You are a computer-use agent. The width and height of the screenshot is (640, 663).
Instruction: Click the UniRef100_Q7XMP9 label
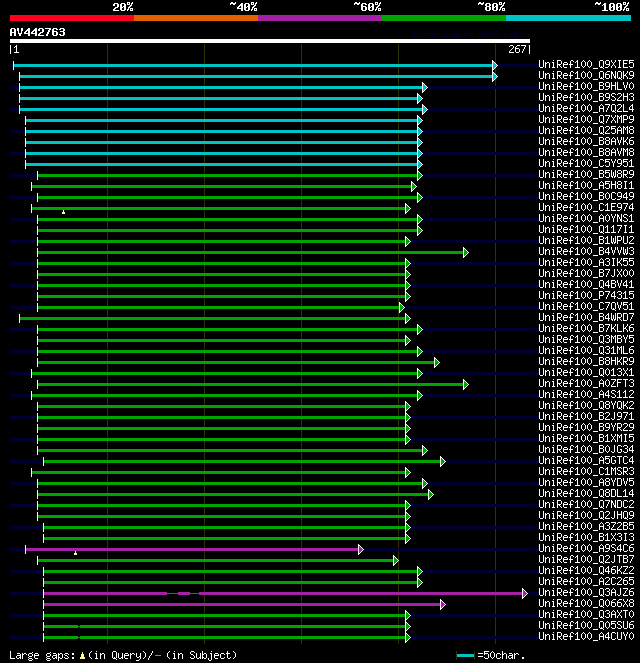(x=586, y=119)
